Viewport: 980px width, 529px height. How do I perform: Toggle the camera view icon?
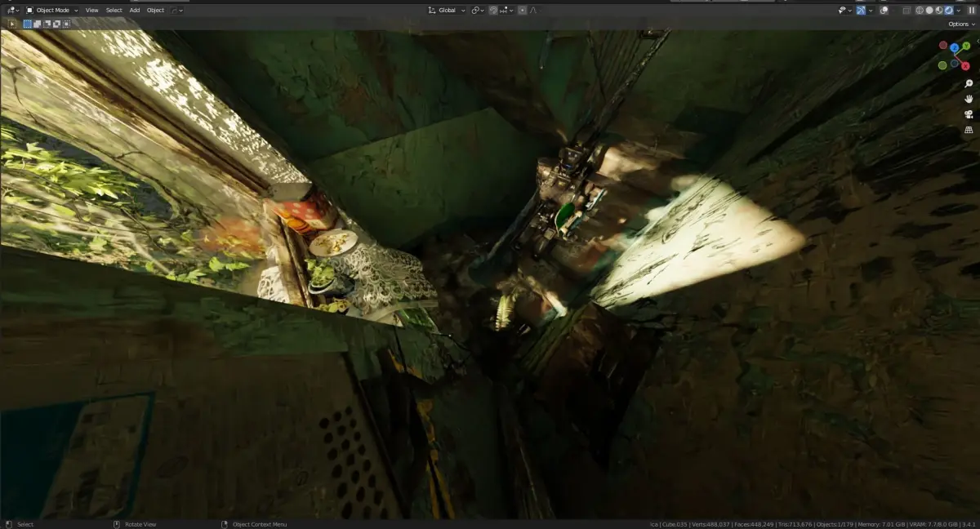tap(969, 114)
